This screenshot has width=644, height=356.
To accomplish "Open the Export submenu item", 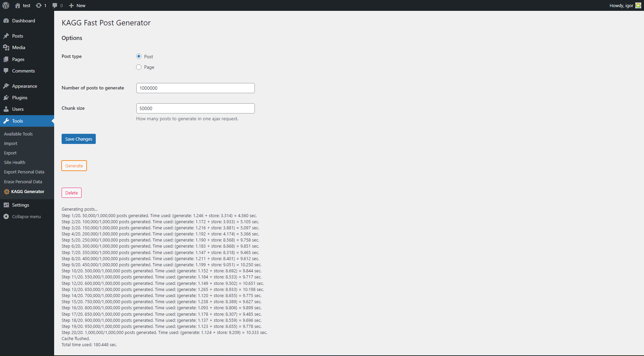I will pos(10,153).
